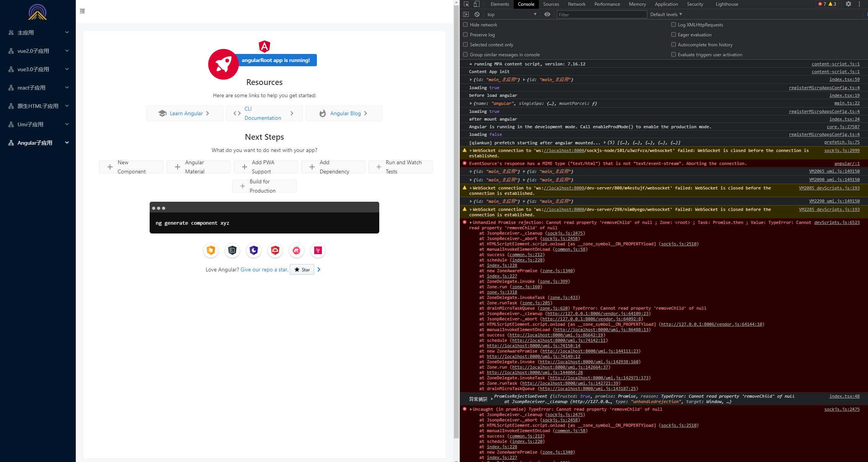Switch to the Elements tab

click(500, 4)
